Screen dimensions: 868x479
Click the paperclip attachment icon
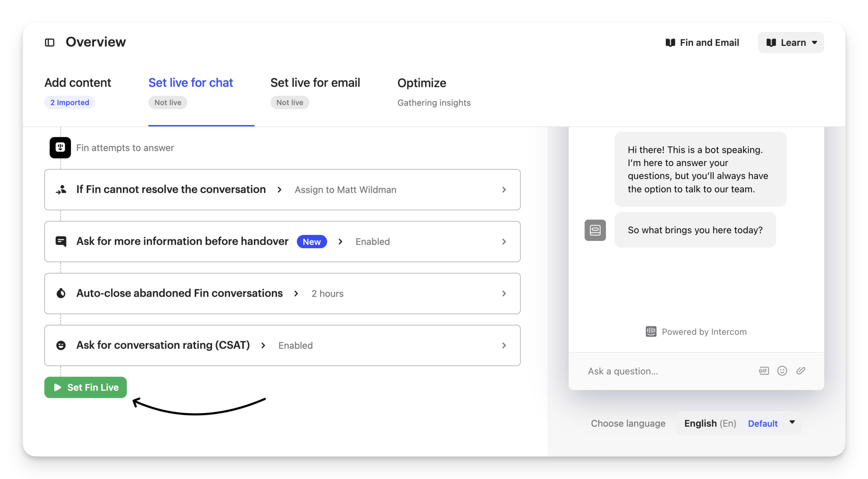(801, 371)
